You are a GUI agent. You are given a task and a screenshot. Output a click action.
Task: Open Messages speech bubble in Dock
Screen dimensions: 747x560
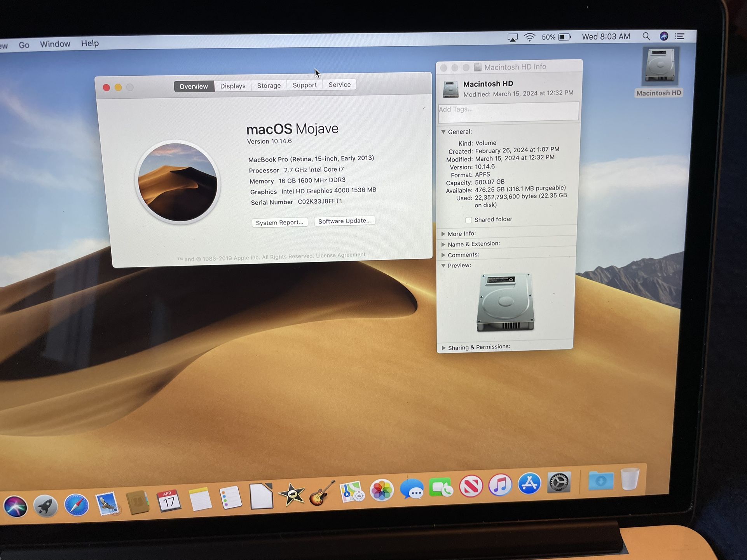tap(412, 489)
